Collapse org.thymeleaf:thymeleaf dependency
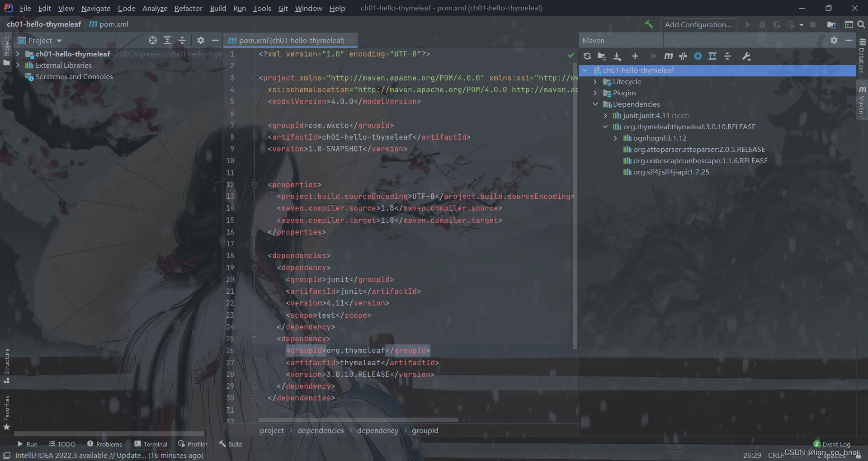This screenshot has width=868, height=461. tap(605, 127)
